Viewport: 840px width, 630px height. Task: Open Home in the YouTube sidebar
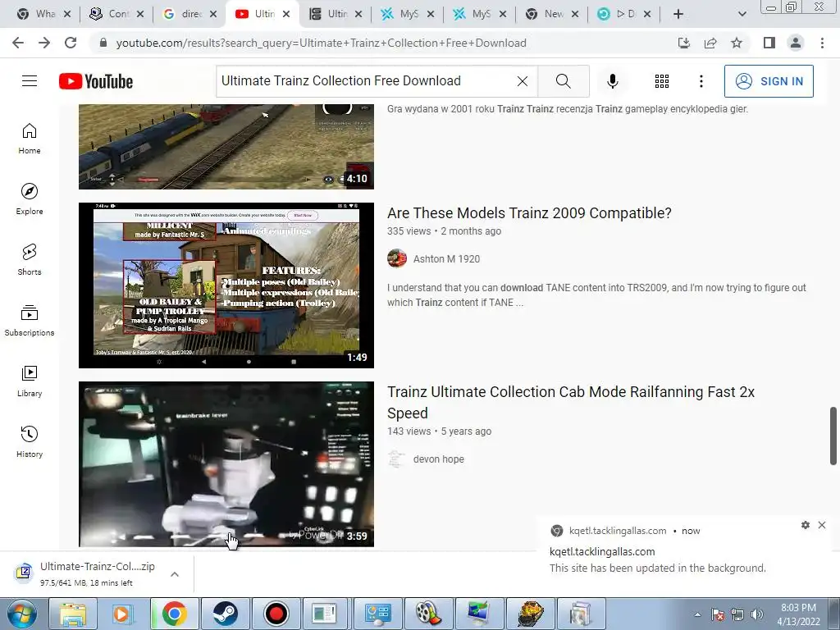(x=30, y=139)
